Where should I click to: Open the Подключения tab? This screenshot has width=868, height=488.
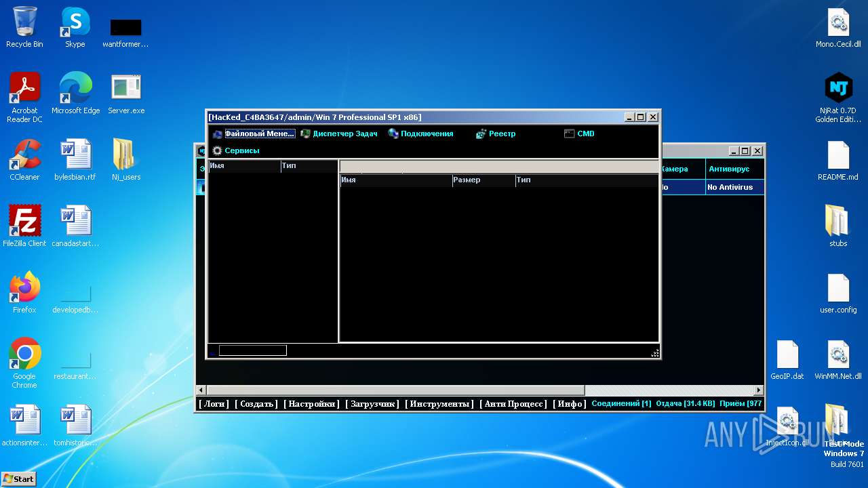(x=420, y=134)
